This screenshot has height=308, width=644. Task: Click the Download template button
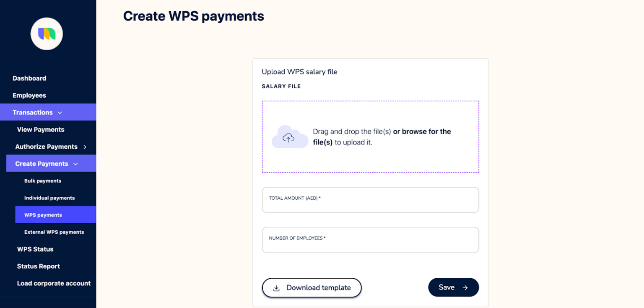click(x=312, y=288)
